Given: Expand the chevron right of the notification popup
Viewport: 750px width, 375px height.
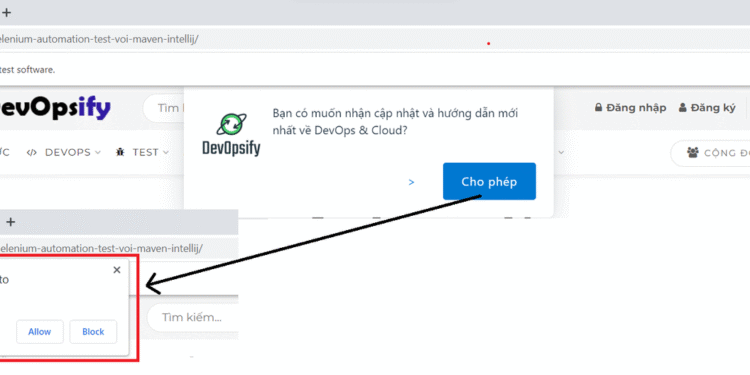Looking at the screenshot, I should click(x=561, y=153).
